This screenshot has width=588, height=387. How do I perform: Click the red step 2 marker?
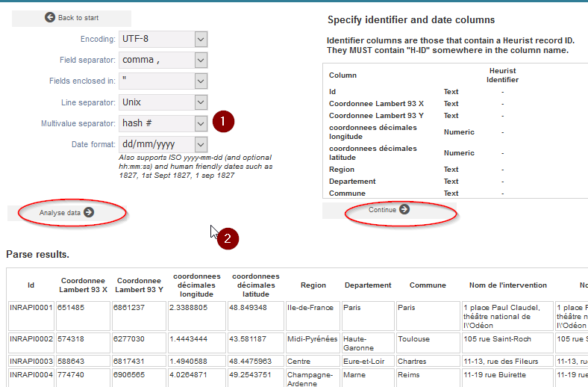pyautogui.click(x=228, y=238)
